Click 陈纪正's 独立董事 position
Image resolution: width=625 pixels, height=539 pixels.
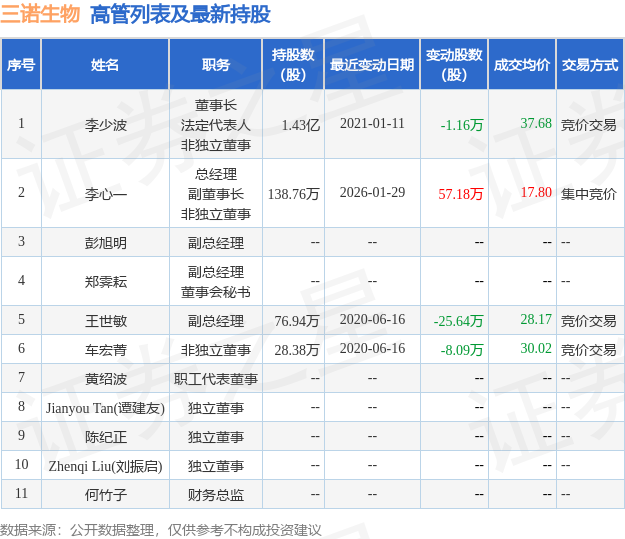[216, 437]
